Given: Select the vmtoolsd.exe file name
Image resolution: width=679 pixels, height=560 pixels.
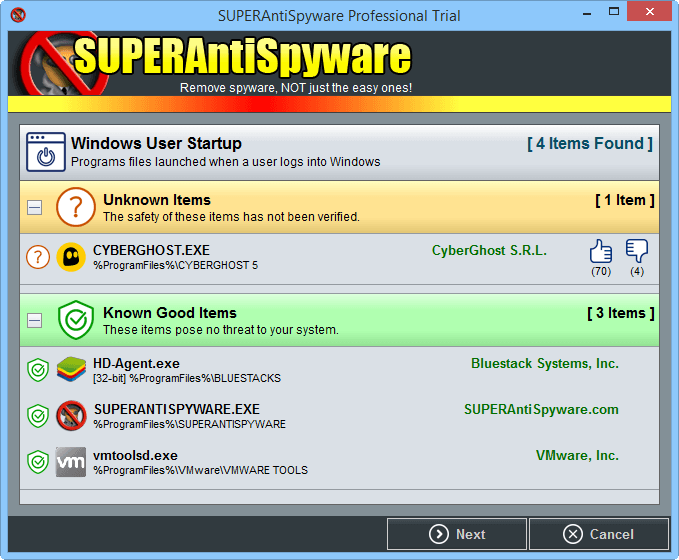Looking at the screenshot, I should coord(136,456).
